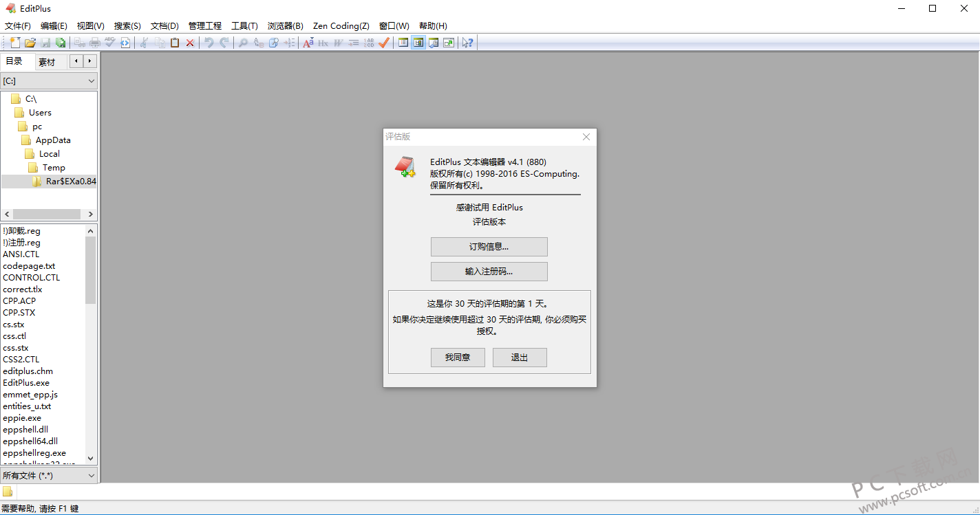This screenshot has height=515, width=980.
Task: Open the 帮助(H) menu
Action: tap(433, 26)
